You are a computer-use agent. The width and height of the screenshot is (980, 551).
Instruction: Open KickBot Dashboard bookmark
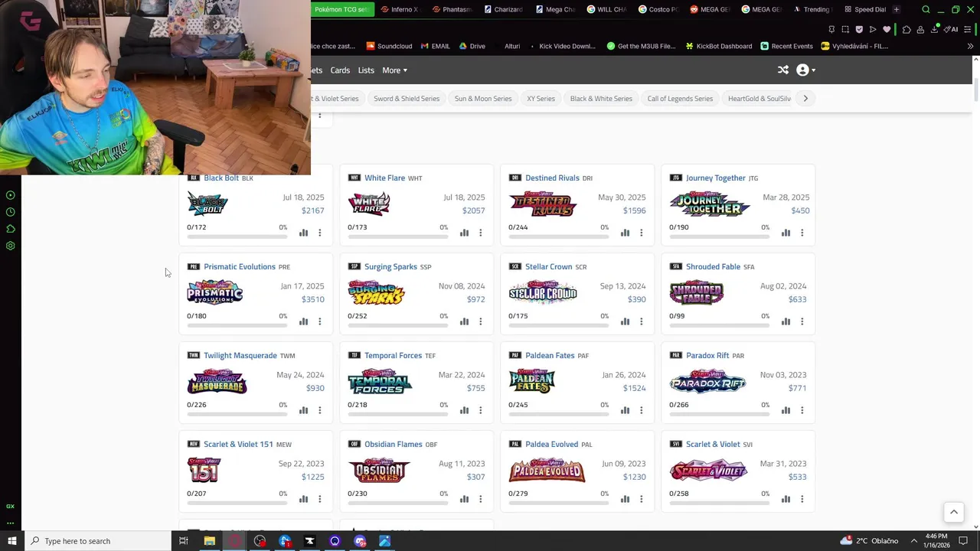click(x=718, y=46)
